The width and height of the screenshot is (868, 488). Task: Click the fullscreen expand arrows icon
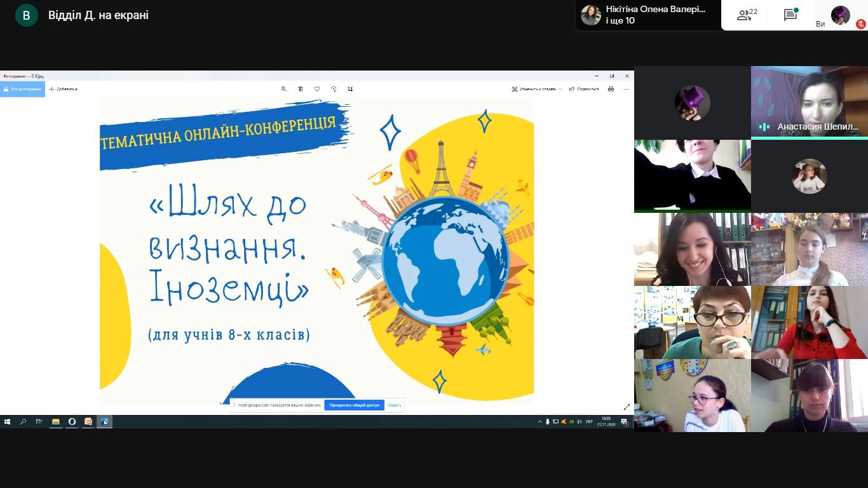pos(627,407)
